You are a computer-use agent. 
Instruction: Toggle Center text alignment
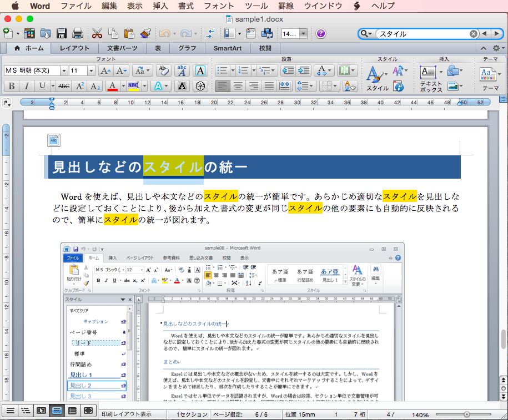coord(238,86)
